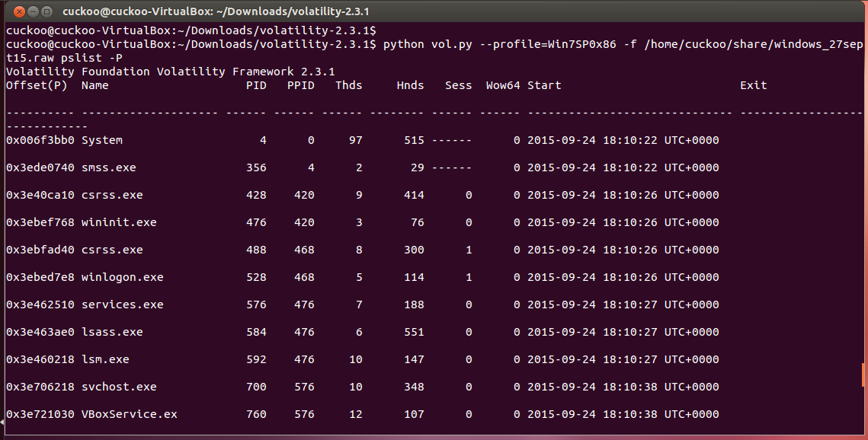Maximize the terminal window
Viewport: 868px width, 440px height.
46,12
